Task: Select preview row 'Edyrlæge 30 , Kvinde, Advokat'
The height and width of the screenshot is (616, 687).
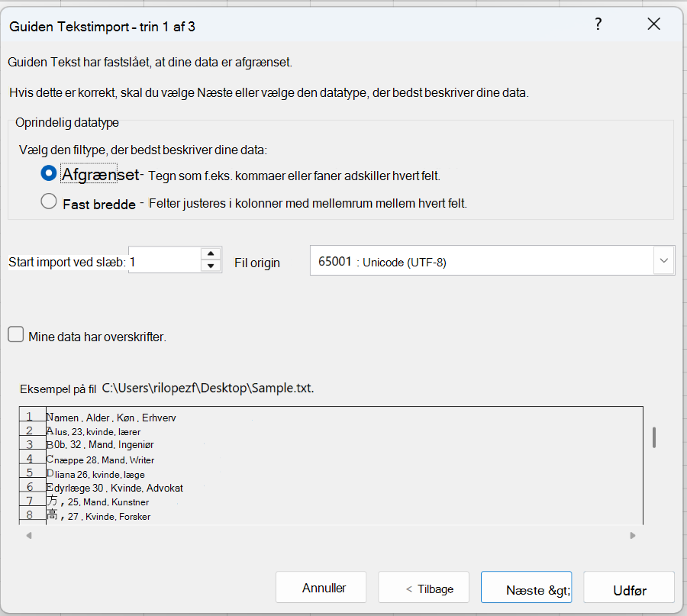Action: 114,488
